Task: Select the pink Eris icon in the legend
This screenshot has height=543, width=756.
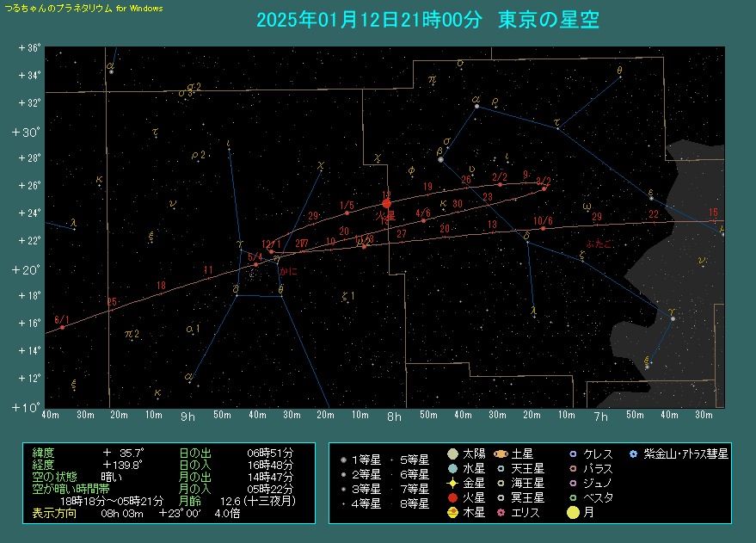Action: (501, 513)
